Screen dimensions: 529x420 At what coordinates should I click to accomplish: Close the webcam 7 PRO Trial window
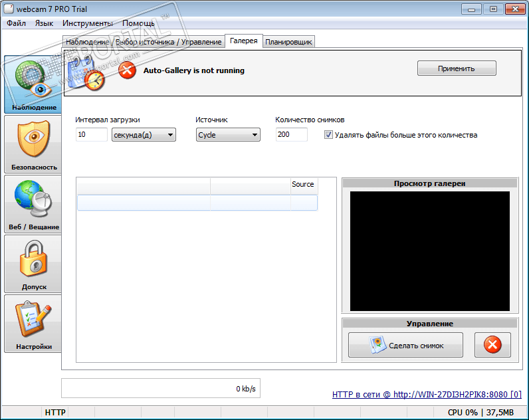tap(515, 9)
